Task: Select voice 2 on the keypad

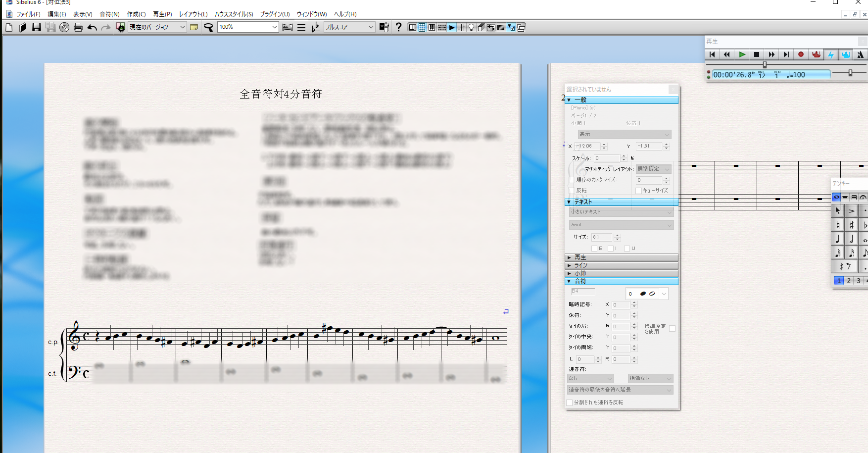Action: [849, 281]
